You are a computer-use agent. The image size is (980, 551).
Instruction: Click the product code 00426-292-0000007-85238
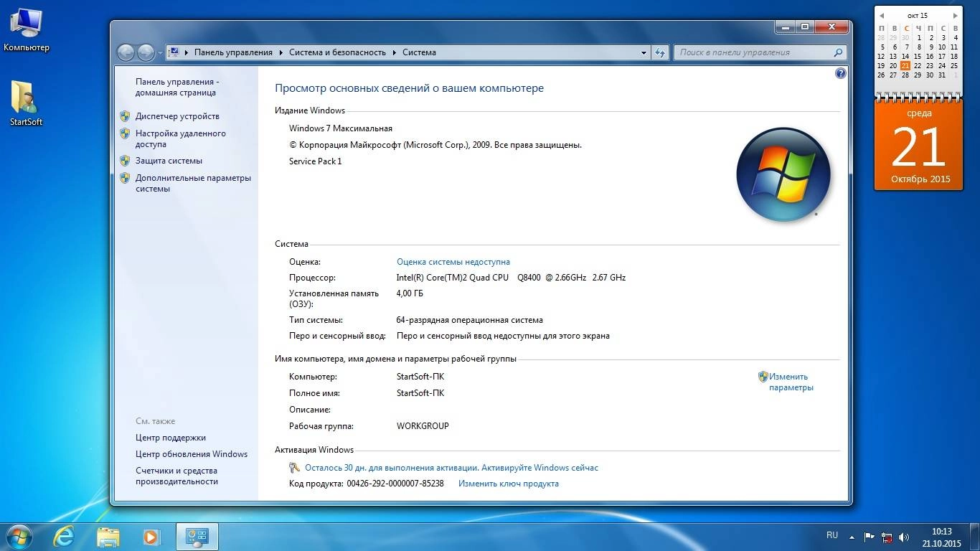395,484
